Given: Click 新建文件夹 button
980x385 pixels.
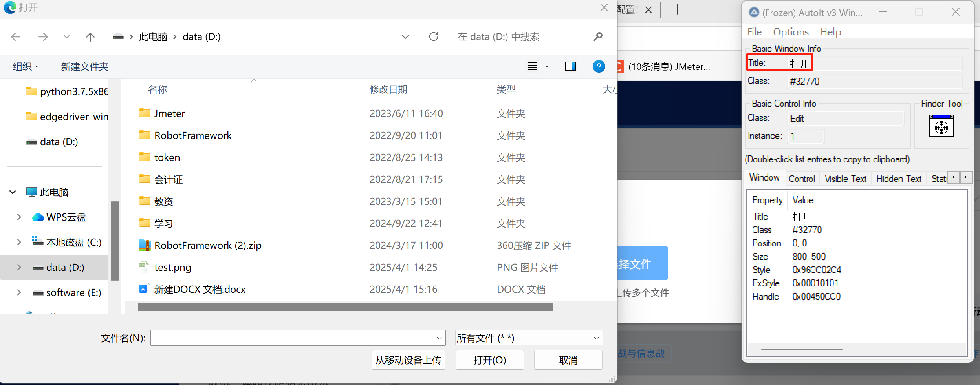Looking at the screenshot, I should coord(85,66).
